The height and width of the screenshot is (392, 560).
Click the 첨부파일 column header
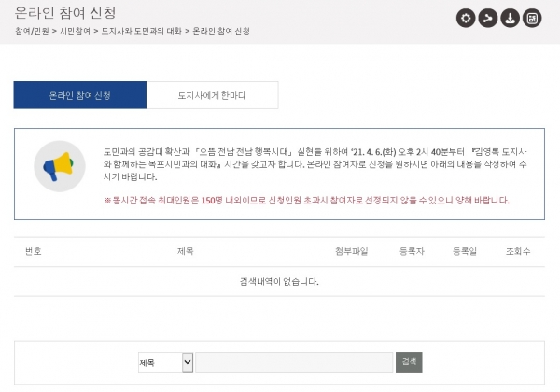(x=351, y=252)
